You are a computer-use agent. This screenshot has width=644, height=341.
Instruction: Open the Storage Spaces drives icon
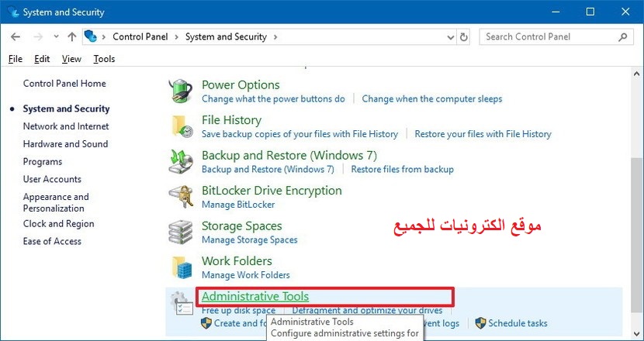180,232
